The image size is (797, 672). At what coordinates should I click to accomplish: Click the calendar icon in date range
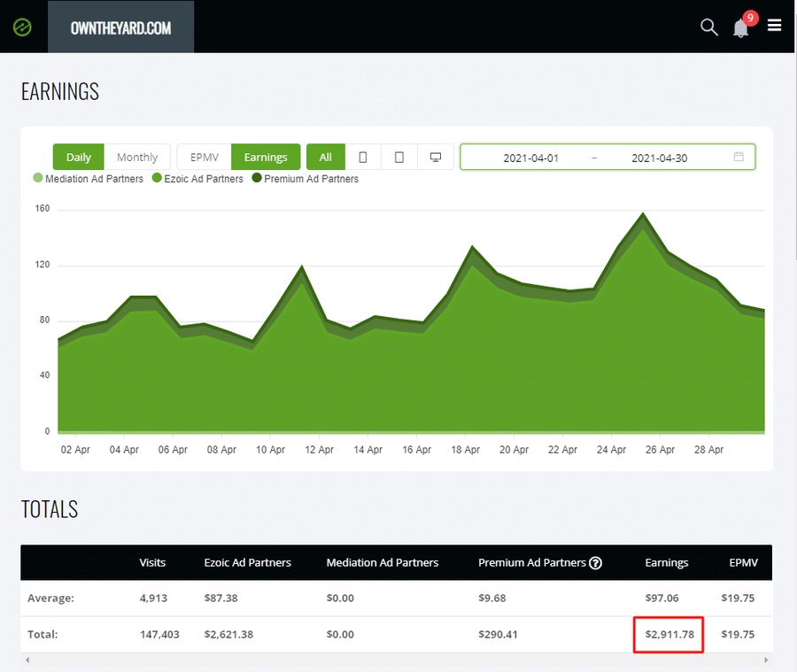[739, 157]
